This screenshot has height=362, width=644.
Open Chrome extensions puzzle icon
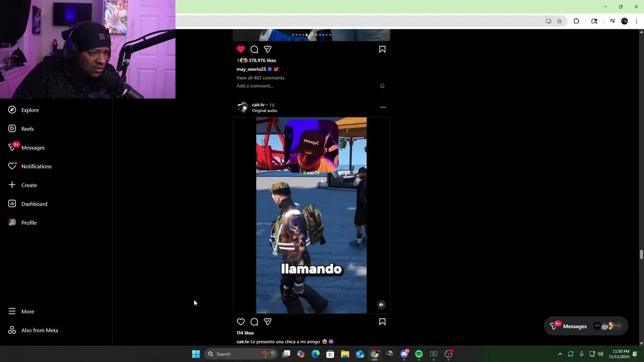click(577, 21)
